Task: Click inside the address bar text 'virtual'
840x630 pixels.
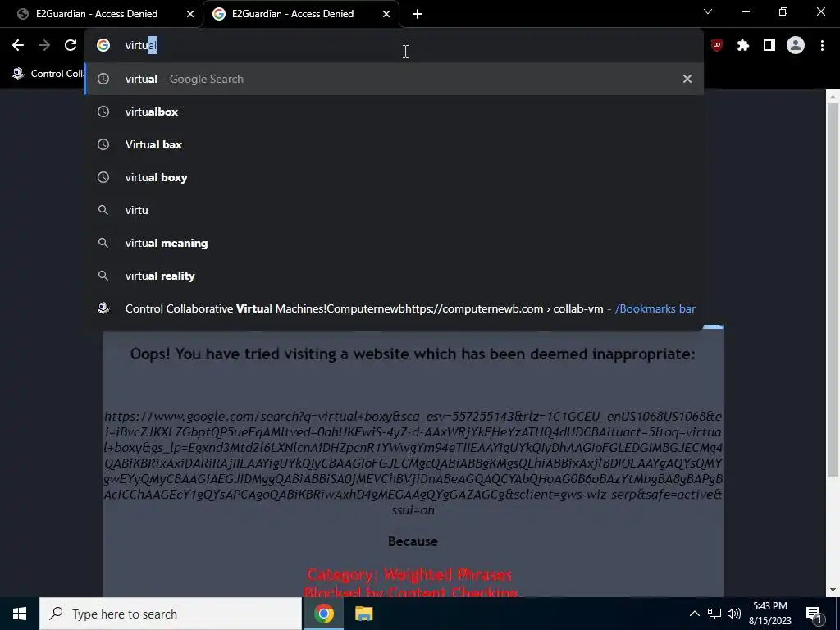Action: tap(141, 46)
